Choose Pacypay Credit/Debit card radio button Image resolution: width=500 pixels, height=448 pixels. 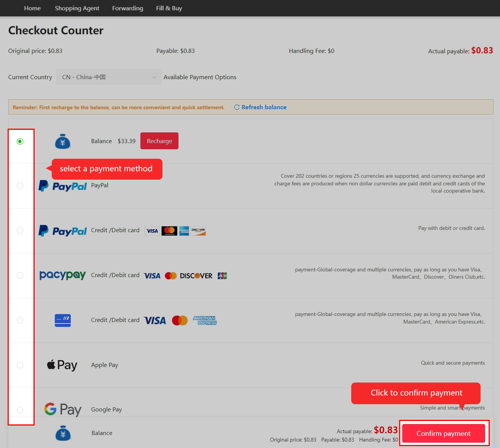click(20, 275)
